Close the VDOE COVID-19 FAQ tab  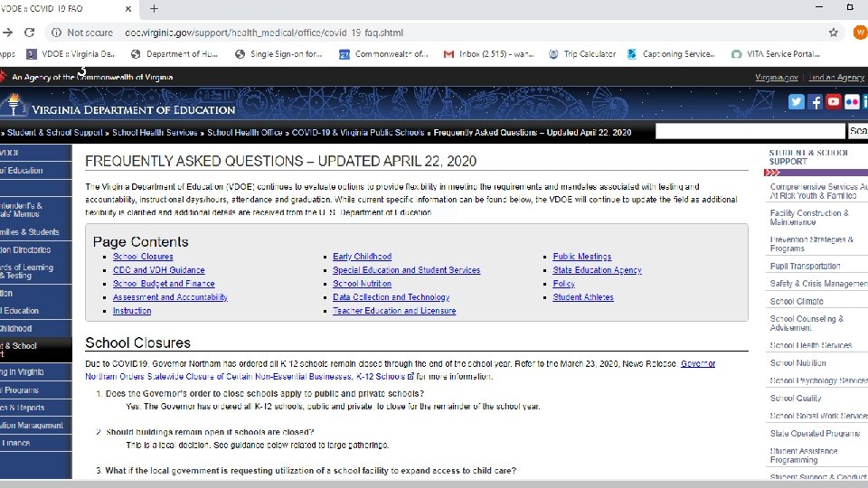pyautogui.click(x=128, y=9)
